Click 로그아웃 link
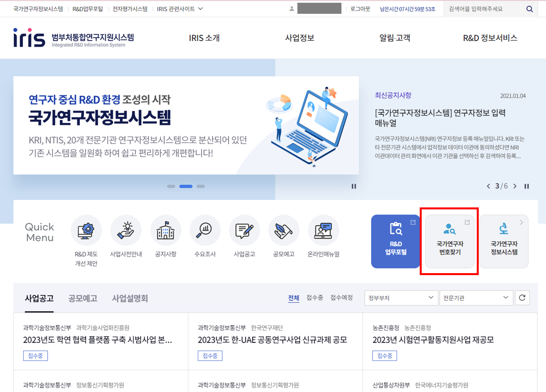This screenshot has height=392, width=546. (360, 9)
